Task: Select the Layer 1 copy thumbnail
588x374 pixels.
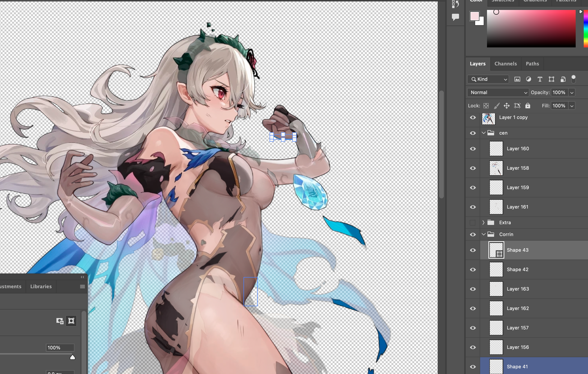Action: coord(488,119)
